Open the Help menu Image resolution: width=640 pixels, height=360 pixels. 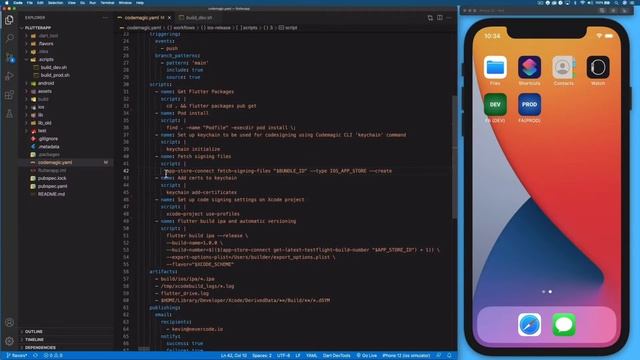[140, 3]
